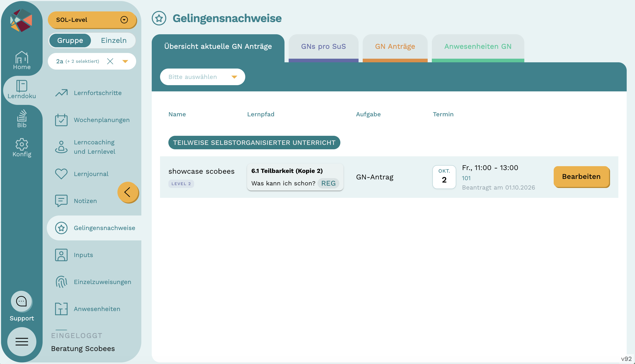Go to Home in the sidebar
The width and height of the screenshot is (635, 364).
click(22, 60)
